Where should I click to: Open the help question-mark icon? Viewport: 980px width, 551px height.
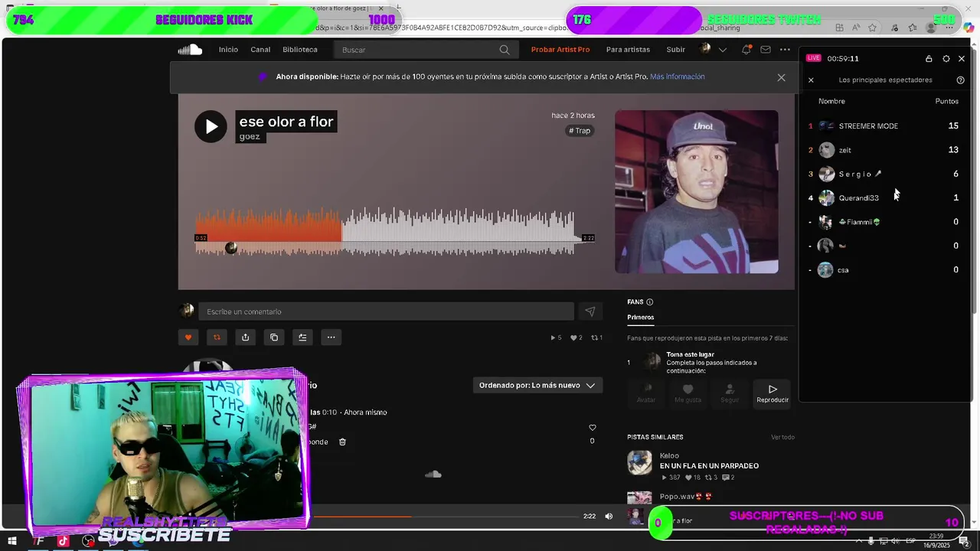[960, 80]
